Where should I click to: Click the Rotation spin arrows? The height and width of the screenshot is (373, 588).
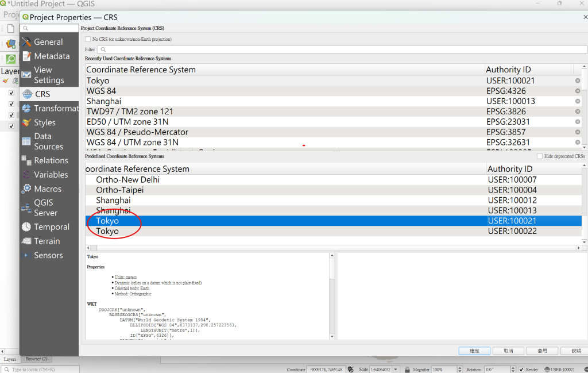click(x=513, y=369)
